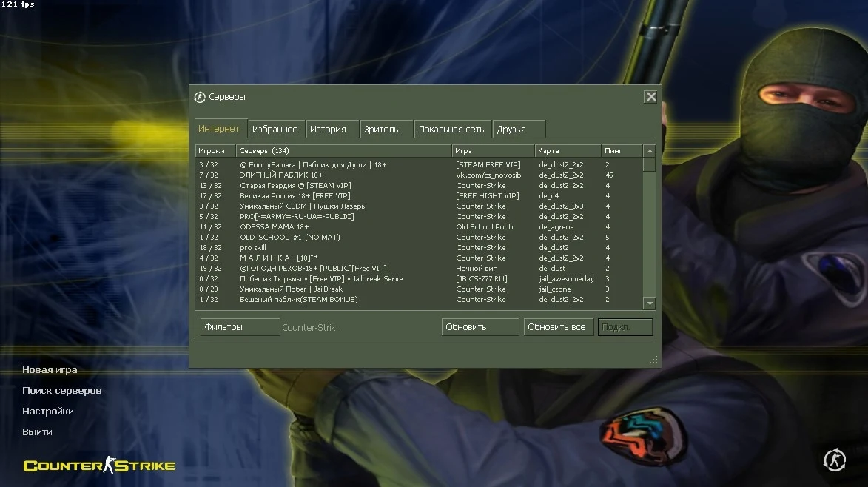Click the Counter-Strike icon in the Серверы title bar
Image resolution: width=868 pixels, height=487 pixels.
200,97
